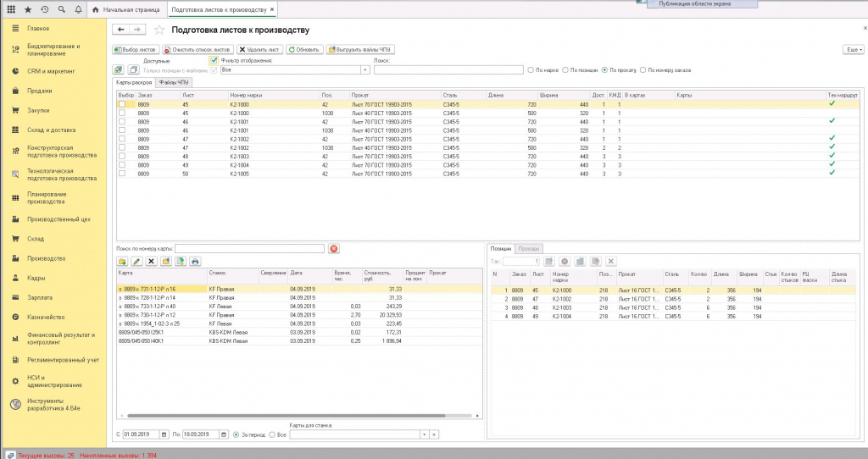The height and width of the screenshot is (459, 868).
Task: Click Поиск по номеру карты field
Action: (250, 249)
